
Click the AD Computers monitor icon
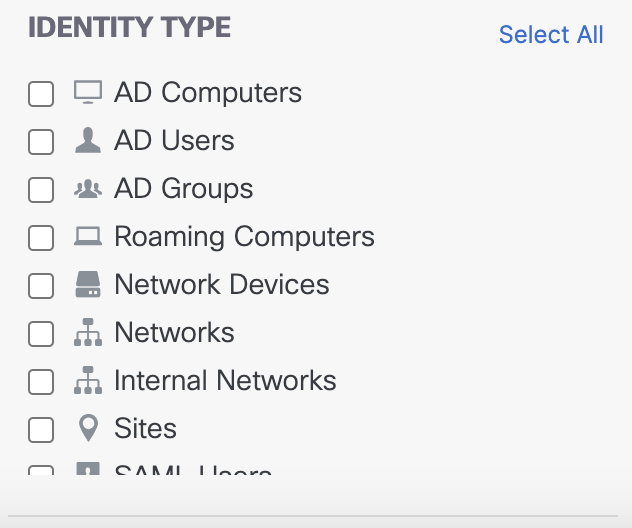tap(88, 92)
